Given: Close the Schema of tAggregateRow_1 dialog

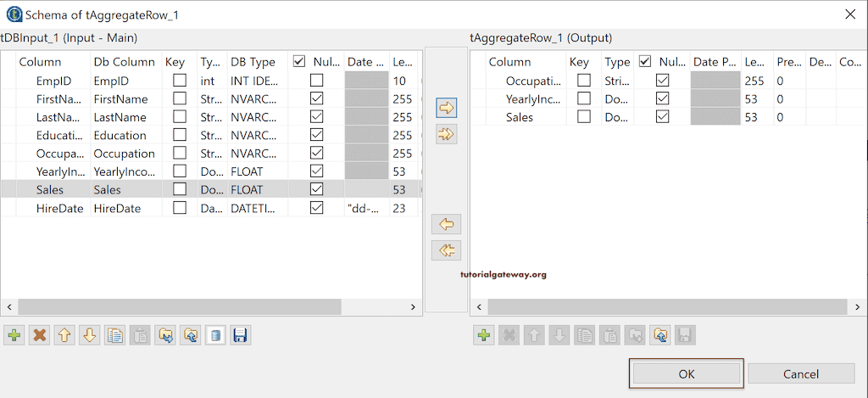Looking at the screenshot, I should pos(850,14).
